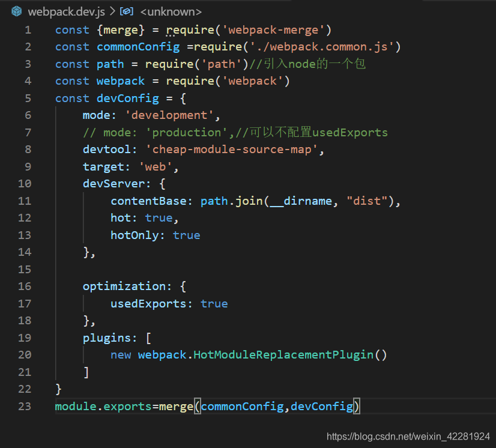Click './webpack.common.js' string on line 2
496x448 pixels.
[322, 47]
